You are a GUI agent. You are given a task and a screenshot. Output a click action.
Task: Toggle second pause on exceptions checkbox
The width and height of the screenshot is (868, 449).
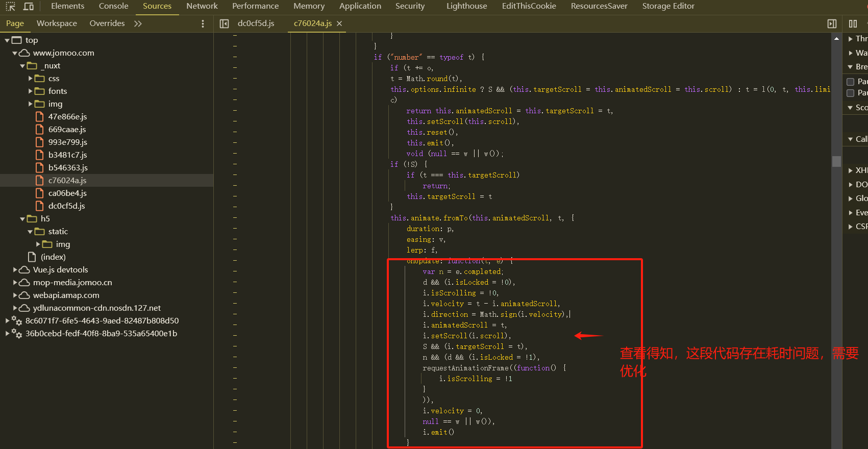pyautogui.click(x=851, y=93)
